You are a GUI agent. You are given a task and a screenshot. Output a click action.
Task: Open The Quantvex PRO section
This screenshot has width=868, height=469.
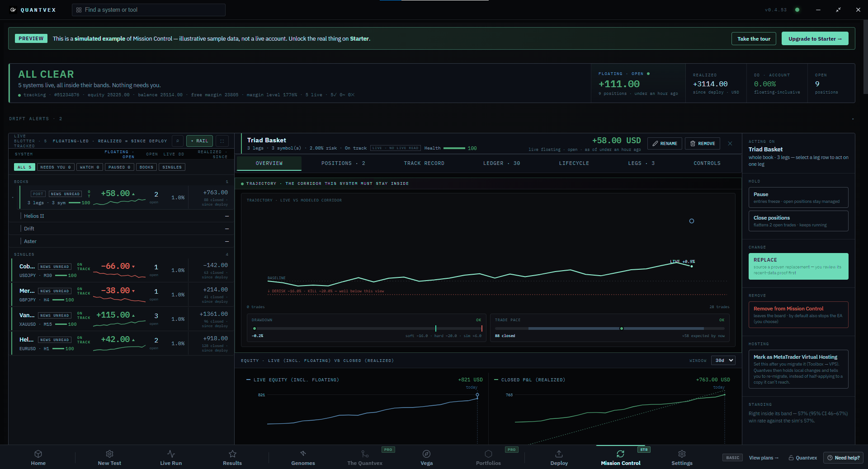click(x=365, y=457)
